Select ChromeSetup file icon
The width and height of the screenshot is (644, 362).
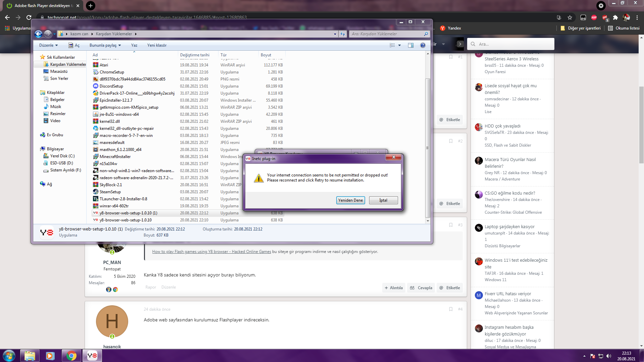click(96, 72)
